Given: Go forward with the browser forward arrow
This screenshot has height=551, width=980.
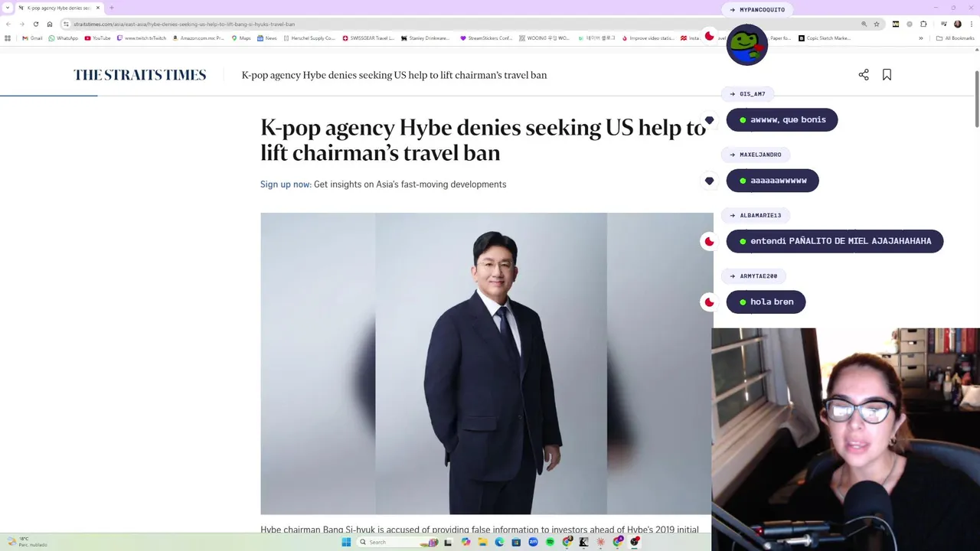Looking at the screenshot, I should [21, 24].
